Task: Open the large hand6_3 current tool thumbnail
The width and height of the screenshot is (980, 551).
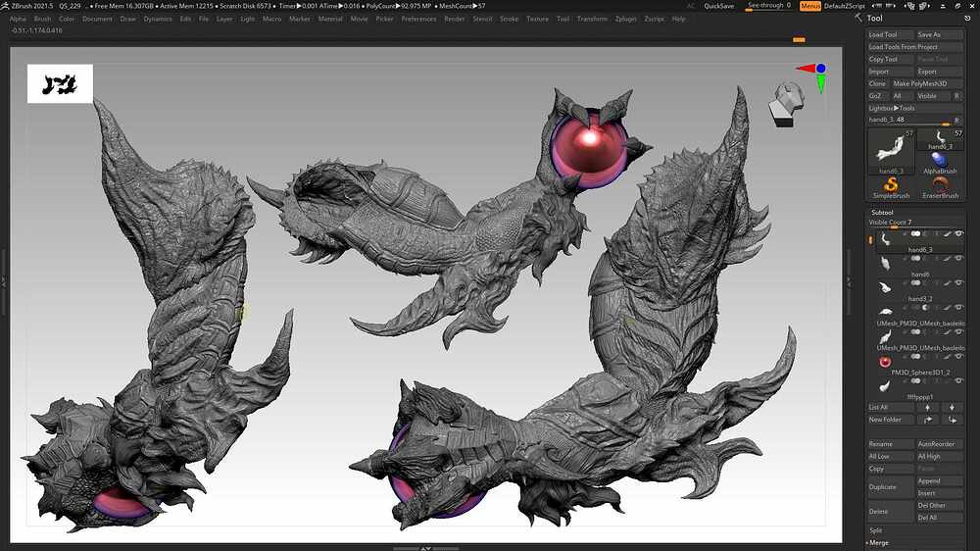Action: (x=891, y=149)
